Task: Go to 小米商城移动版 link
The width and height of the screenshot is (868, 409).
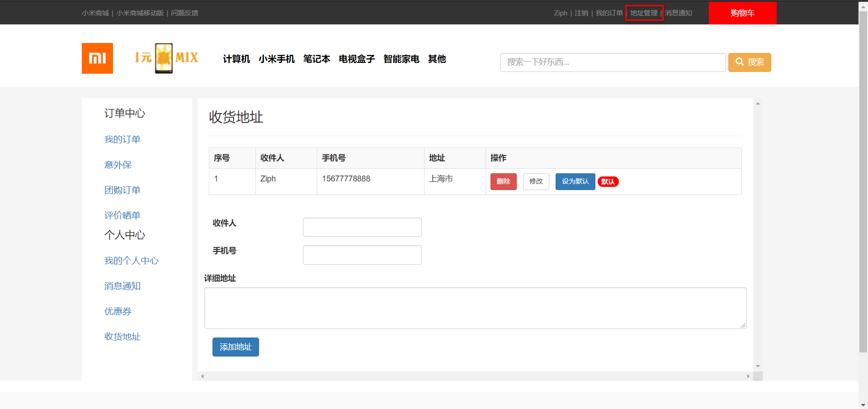Action: 140,13
